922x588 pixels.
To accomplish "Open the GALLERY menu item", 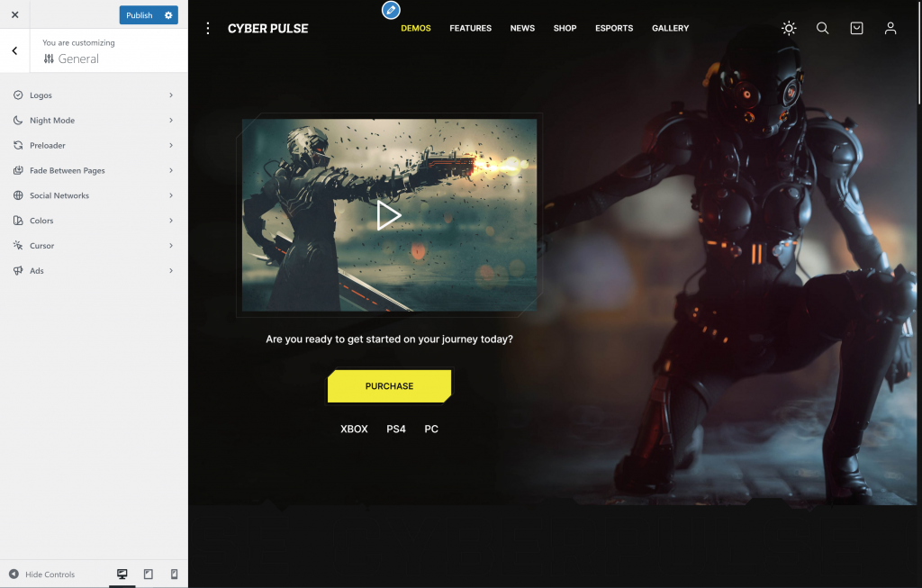I will click(670, 28).
